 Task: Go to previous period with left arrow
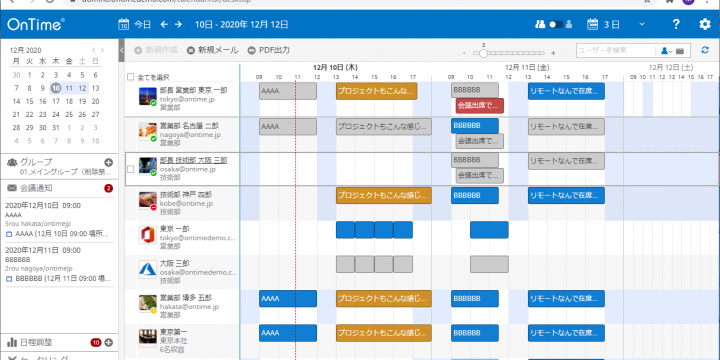(164, 24)
